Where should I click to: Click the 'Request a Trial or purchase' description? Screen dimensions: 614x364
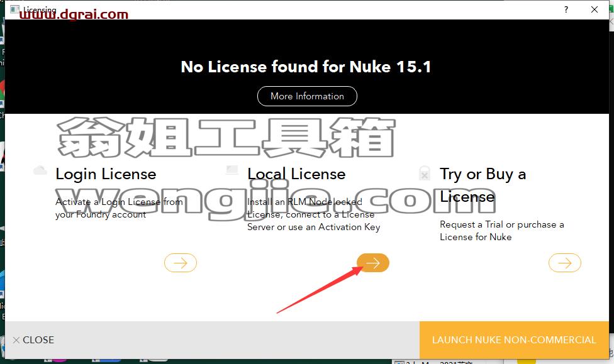(x=501, y=231)
